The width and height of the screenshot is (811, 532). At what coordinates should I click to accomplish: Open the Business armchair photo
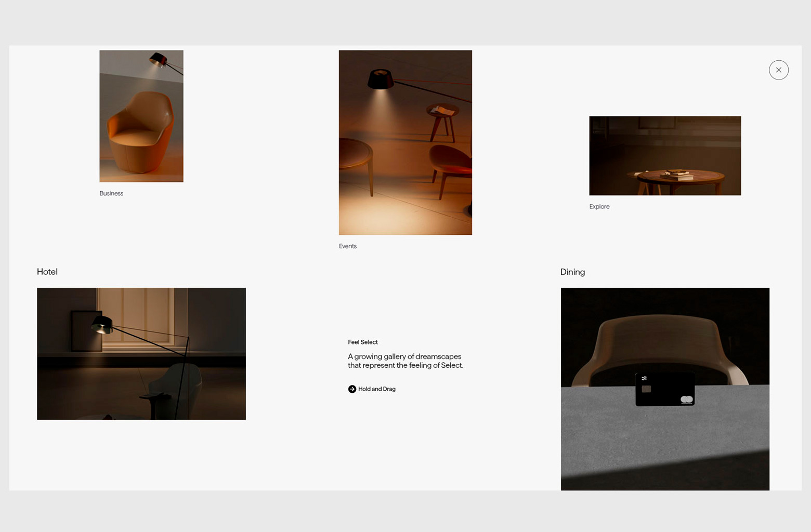coord(141,116)
